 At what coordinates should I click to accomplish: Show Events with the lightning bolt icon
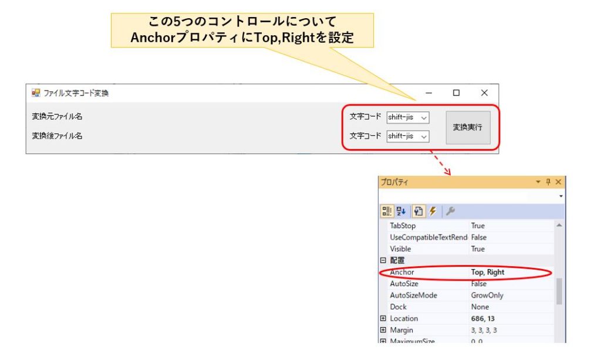(x=433, y=211)
